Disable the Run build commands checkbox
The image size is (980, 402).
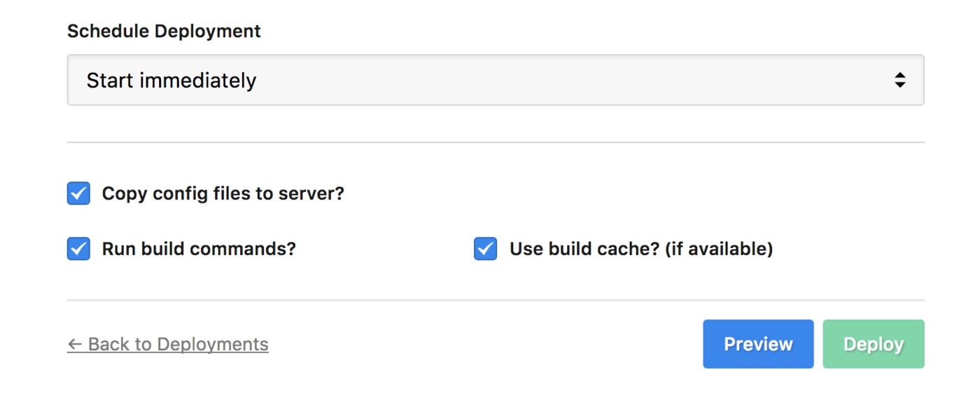pos(78,249)
